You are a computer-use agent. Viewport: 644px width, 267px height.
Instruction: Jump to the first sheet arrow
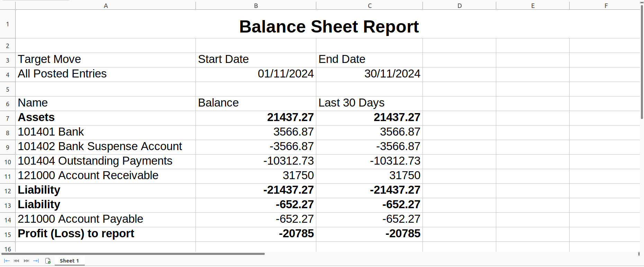click(7, 261)
